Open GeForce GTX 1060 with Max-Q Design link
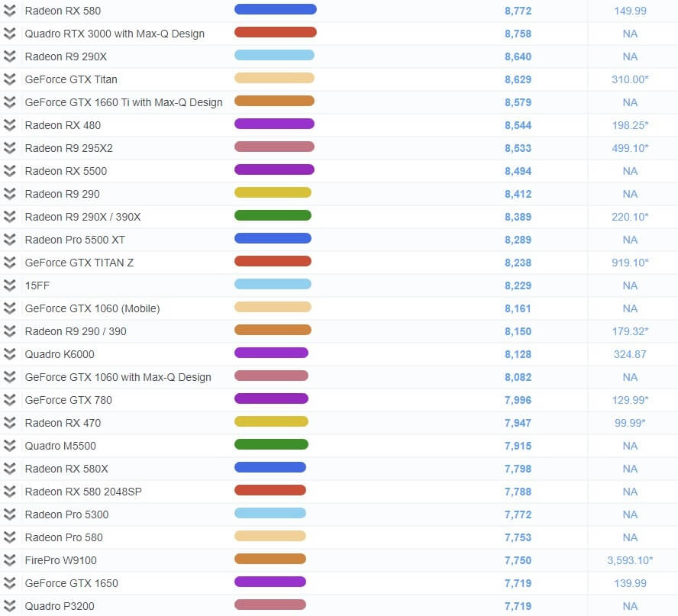Image resolution: width=678 pixels, height=616 pixels. click(118, 377)
